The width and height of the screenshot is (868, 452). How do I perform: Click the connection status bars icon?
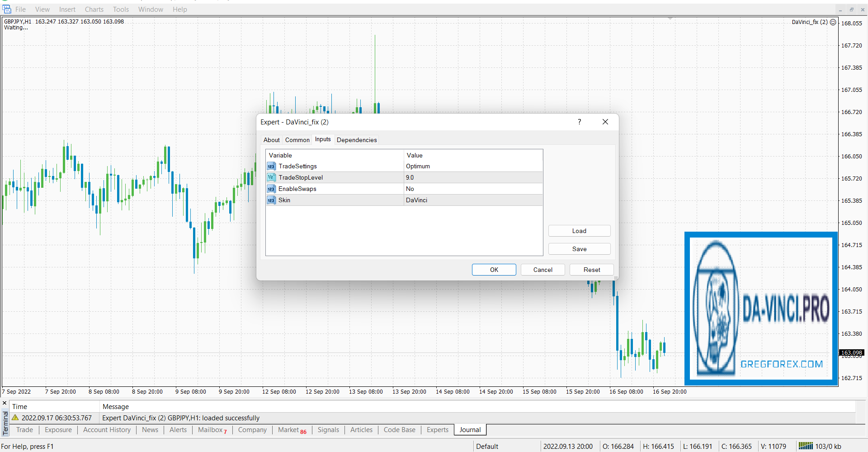[805, 446]
